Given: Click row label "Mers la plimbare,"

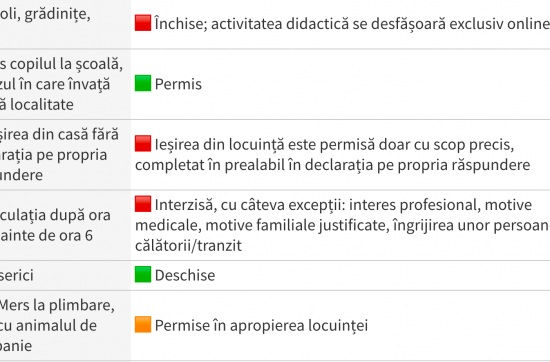Looking at the screenshot, I should 57,305.
